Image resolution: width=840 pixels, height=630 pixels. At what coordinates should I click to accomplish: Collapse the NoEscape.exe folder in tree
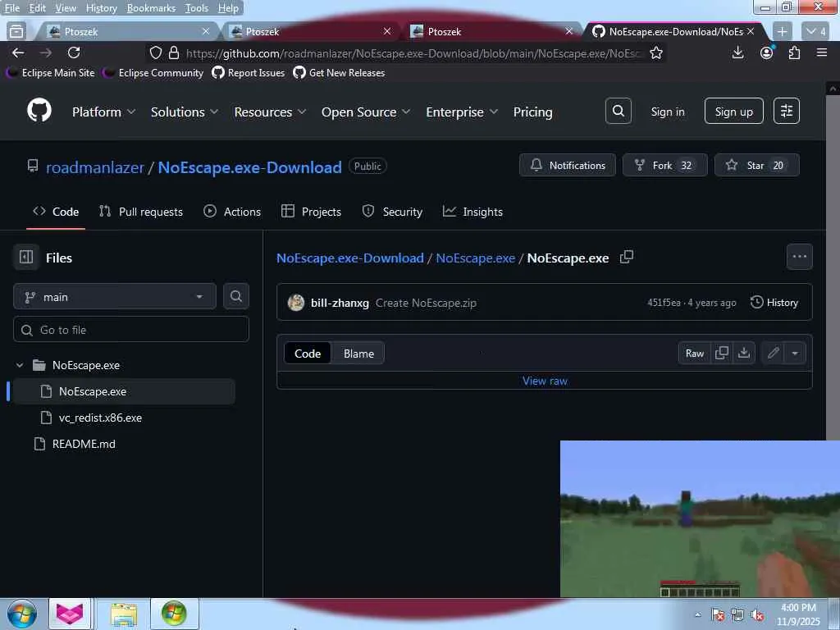(20, 365)
